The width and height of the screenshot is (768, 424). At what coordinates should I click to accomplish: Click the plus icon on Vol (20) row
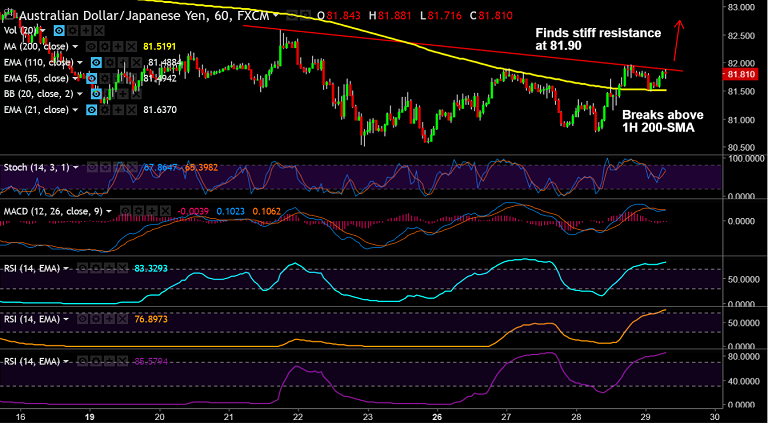coord(86,30)
